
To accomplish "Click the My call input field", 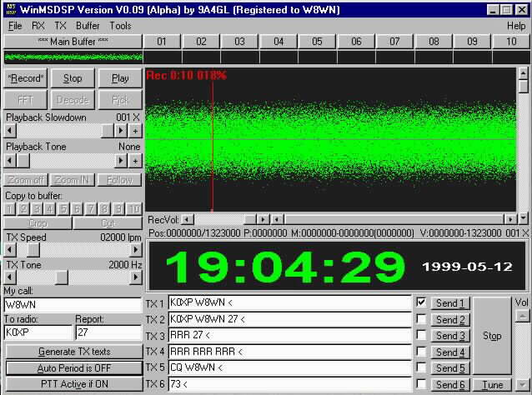I will click(73, 304).
